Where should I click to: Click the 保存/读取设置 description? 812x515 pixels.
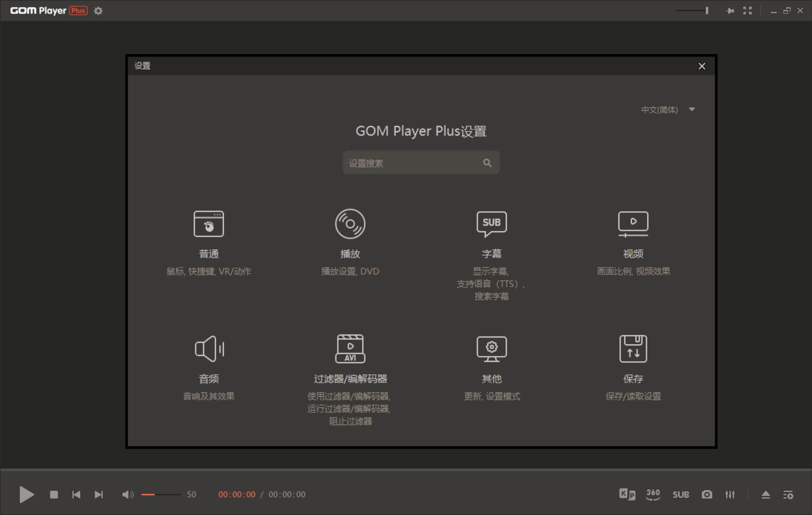pyautogui.click(x=633, y=396)
